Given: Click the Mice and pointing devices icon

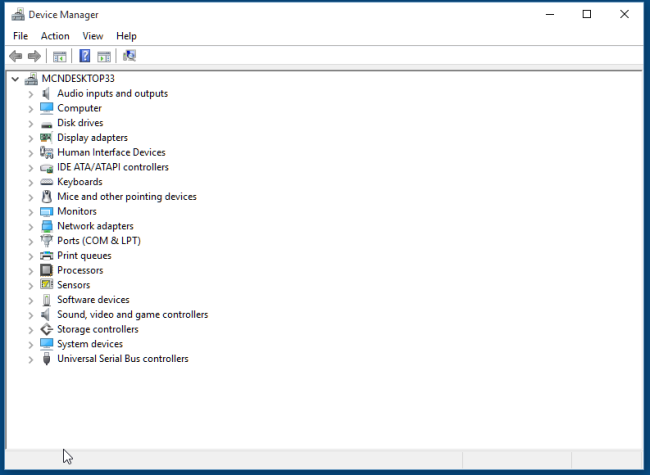Looking at the screenshot, I should click(46, 196).
